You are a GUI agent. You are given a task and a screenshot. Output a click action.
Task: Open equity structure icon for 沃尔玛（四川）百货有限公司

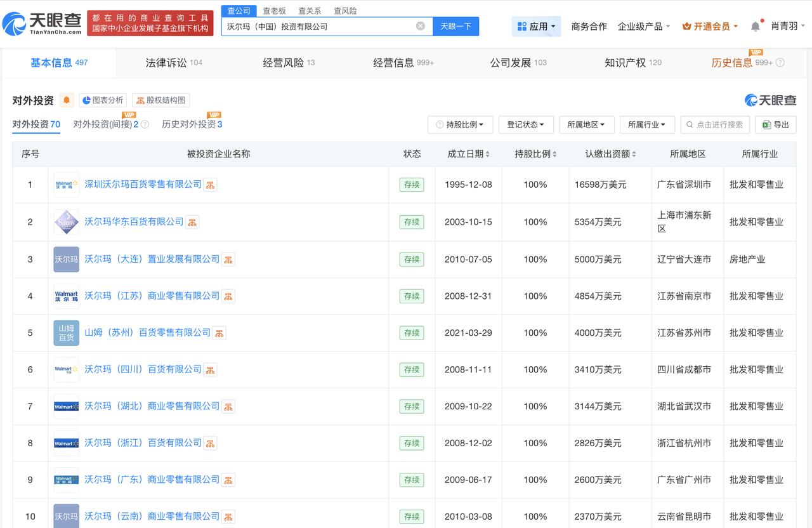[211, 370]
